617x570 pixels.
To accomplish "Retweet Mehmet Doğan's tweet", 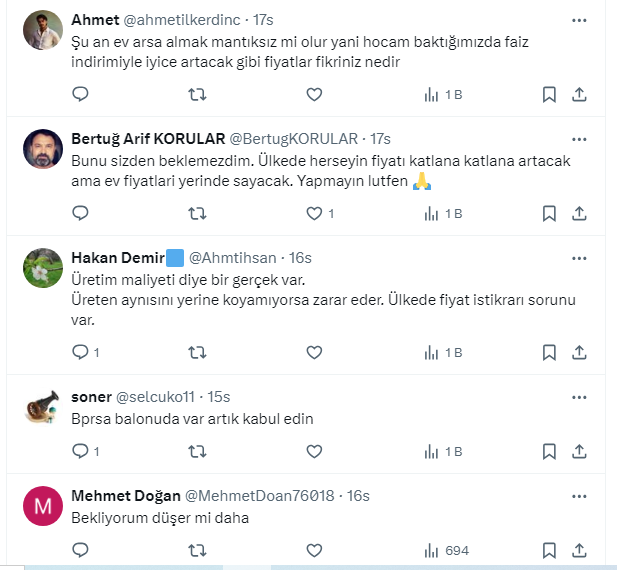I will pyautogui.click(x=198, y=550).
